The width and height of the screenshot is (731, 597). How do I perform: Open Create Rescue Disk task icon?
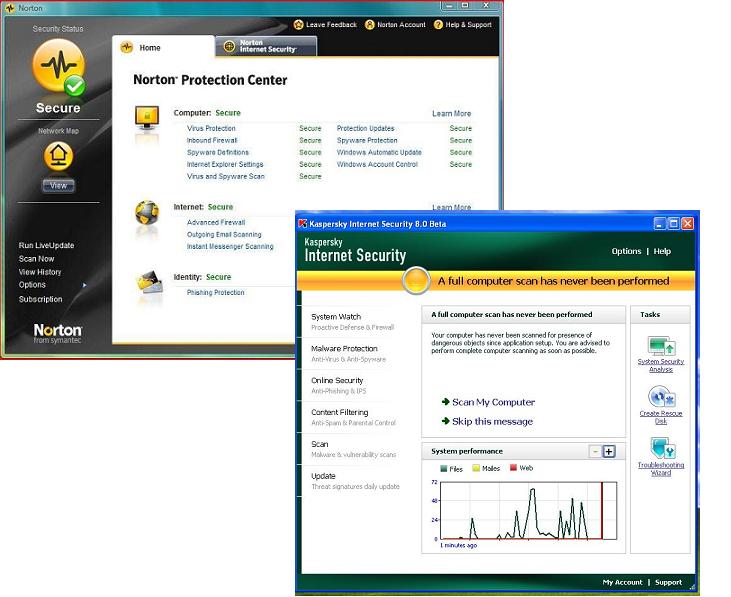661,397
